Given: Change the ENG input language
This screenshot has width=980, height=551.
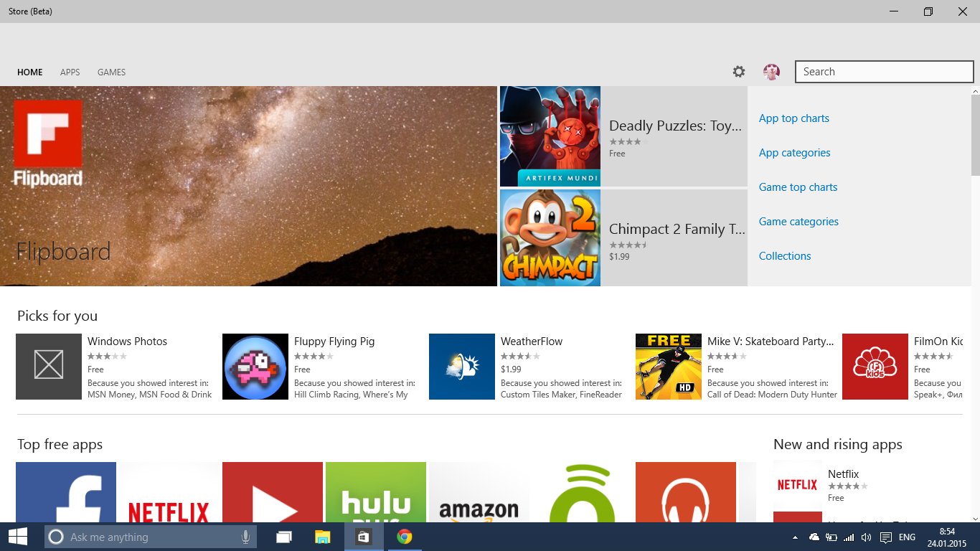Looking at the screenshot, I should click(x=907, y=537).
